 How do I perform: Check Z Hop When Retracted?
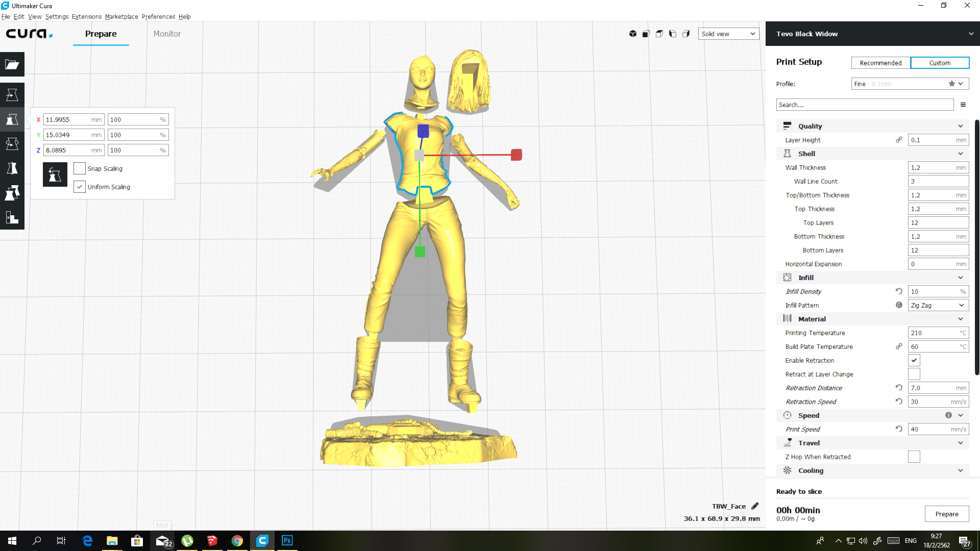click(x=914, y=457)
